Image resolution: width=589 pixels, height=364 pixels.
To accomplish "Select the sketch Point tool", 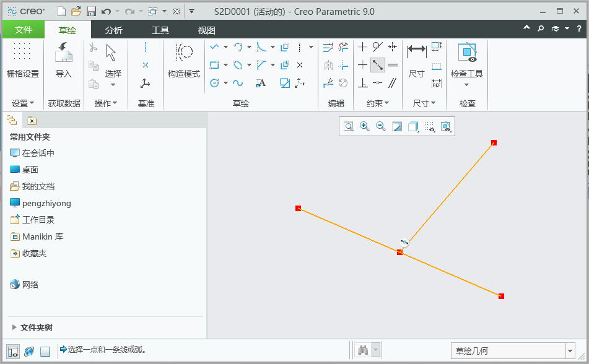I will tap(300, 65).
